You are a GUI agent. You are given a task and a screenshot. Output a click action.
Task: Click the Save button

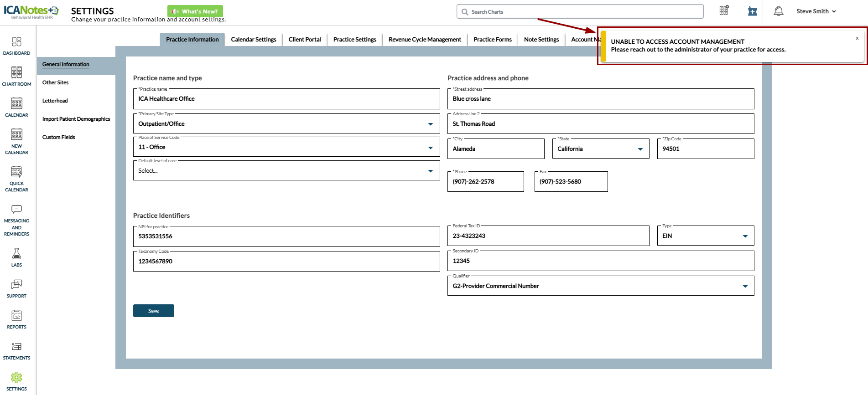pos(153,311)
